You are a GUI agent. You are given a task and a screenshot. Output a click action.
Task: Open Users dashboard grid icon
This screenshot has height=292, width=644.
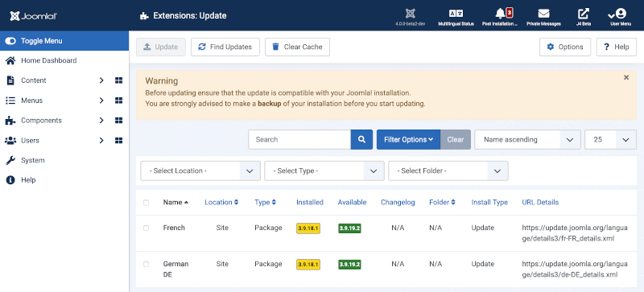point(118,141)
